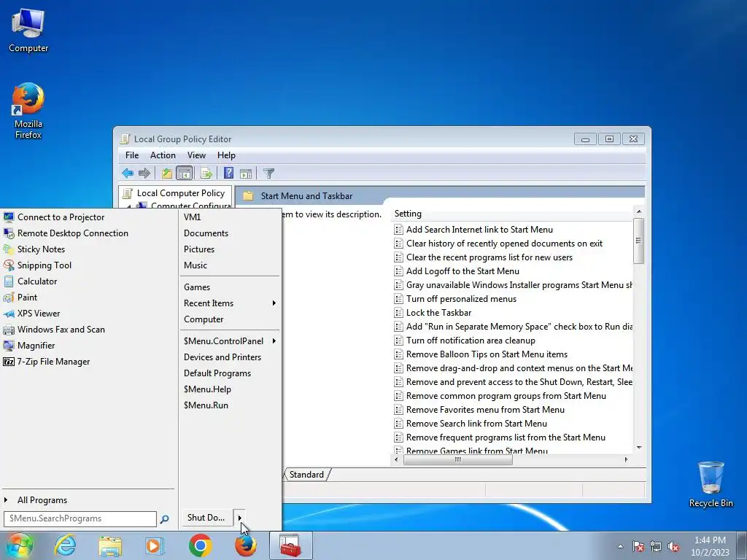Open Windows Media Player on taskbar
The width and height of the screenshot is (747, 560).
tap(155, 545)
